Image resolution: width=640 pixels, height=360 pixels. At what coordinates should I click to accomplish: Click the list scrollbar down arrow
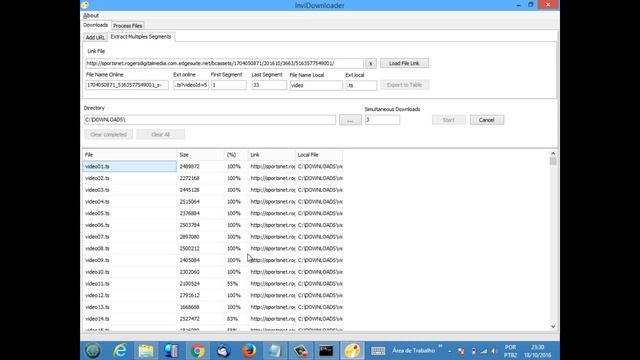click(x=553, y=326)
